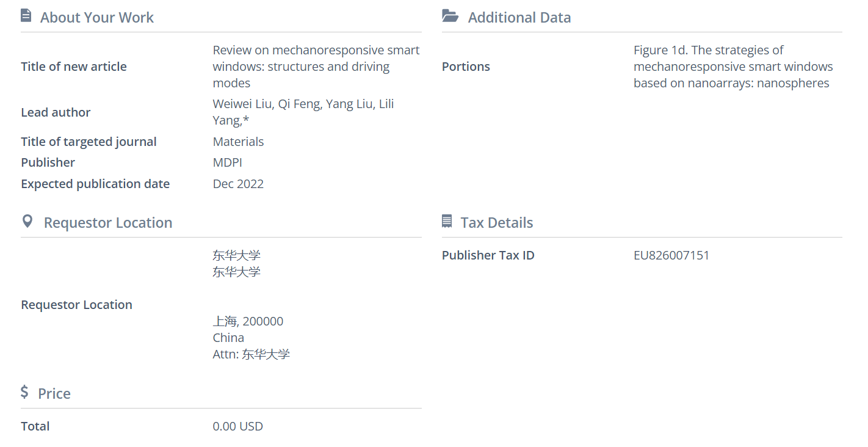Screen dimensions: 868x447
Task: Click the targeted journal value Materials
Action: 239,142
